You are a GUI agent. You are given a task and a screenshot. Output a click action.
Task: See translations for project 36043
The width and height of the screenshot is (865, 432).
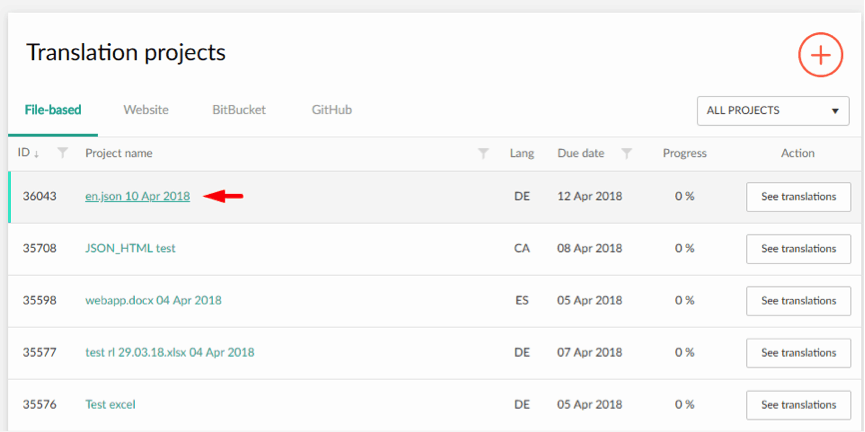798,197
